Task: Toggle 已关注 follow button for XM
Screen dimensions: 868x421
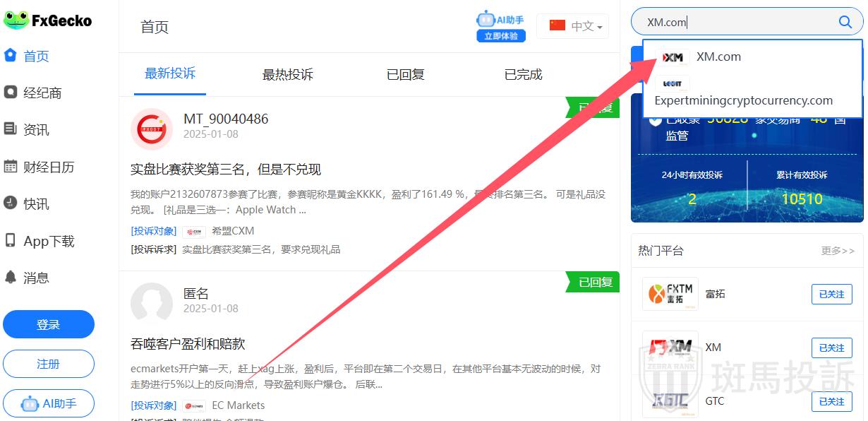Action: point(831,348)
